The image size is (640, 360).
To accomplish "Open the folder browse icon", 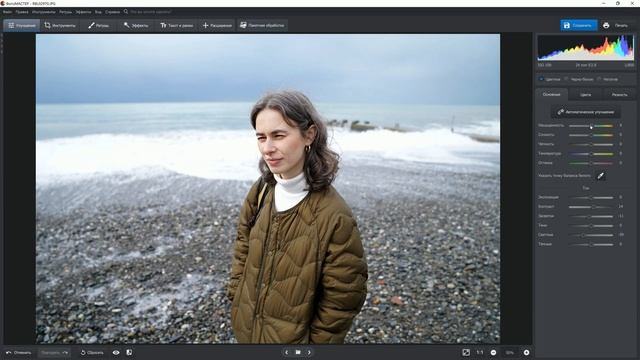I will [298, 352].
